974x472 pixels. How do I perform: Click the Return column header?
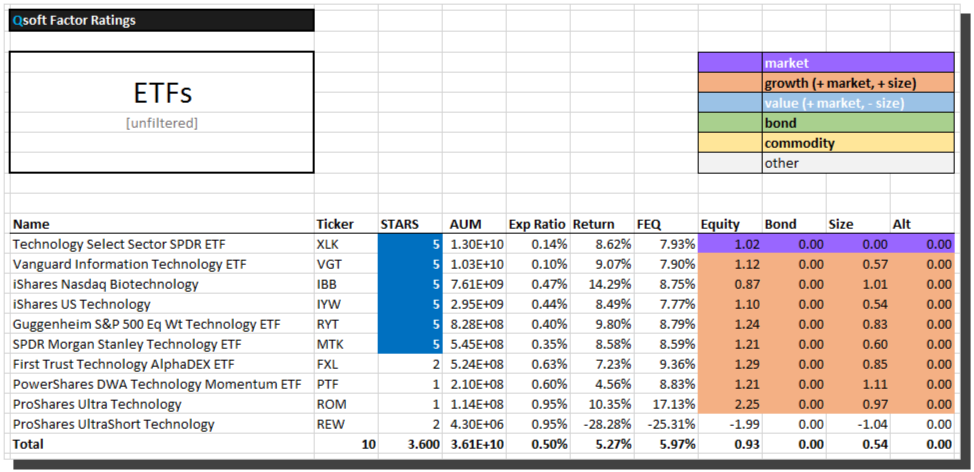[602, 224]
